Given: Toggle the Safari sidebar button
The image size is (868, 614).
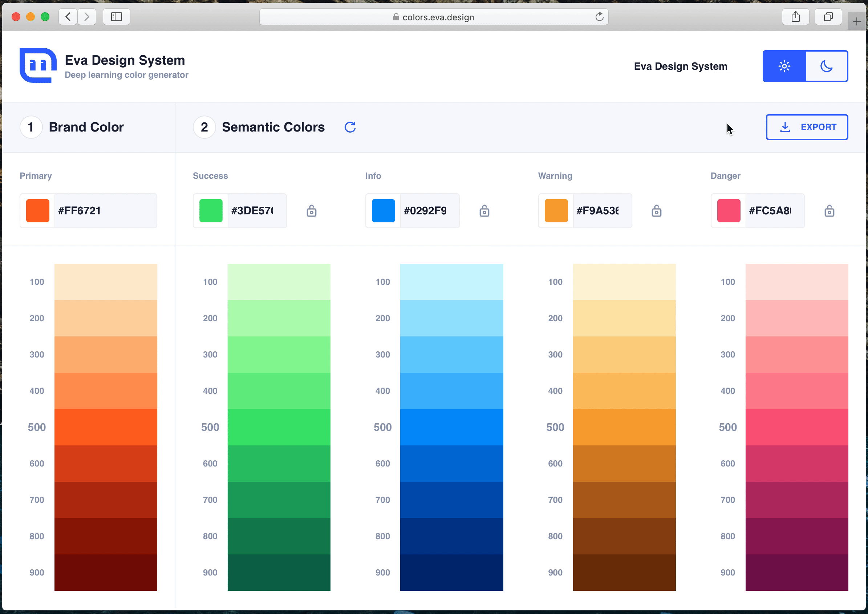Looking at the screenshot, I should coord(117,17).
